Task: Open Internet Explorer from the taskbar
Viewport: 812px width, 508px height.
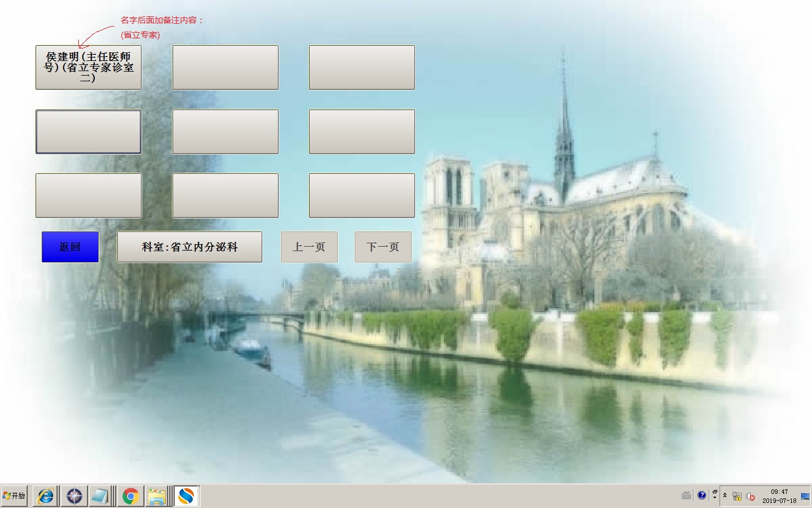Action: pyautogui.click(x=46, y=496)
